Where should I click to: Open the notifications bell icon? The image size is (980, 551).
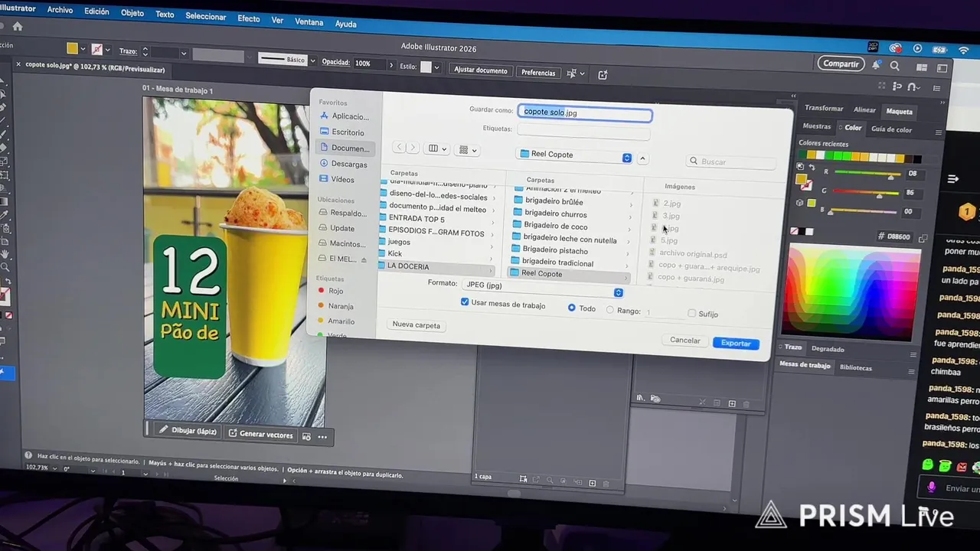[876, 65]
